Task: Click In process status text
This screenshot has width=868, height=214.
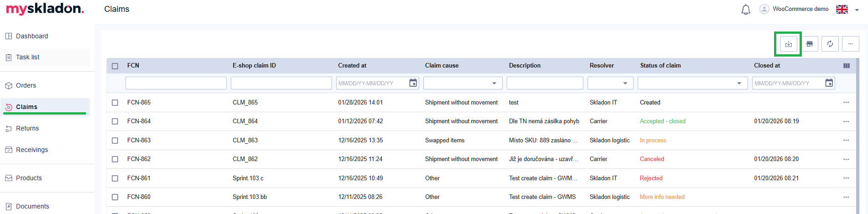Action: pos(653,141)
